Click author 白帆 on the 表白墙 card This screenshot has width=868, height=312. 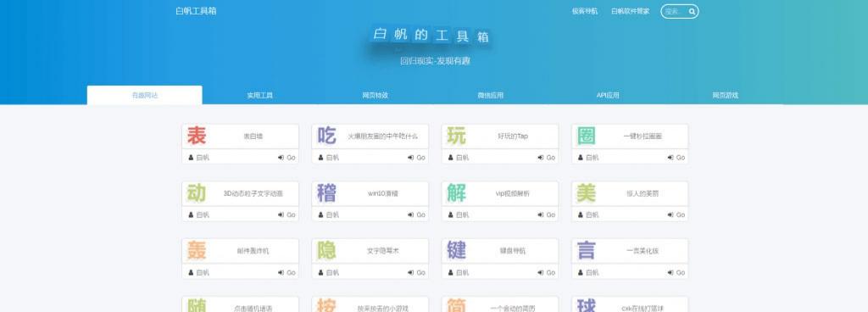coord(199,158)
